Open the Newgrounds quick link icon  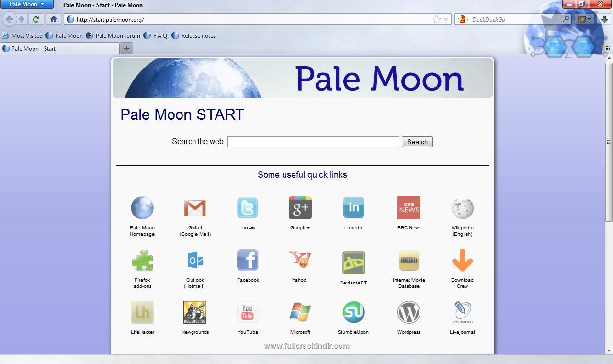195,312
